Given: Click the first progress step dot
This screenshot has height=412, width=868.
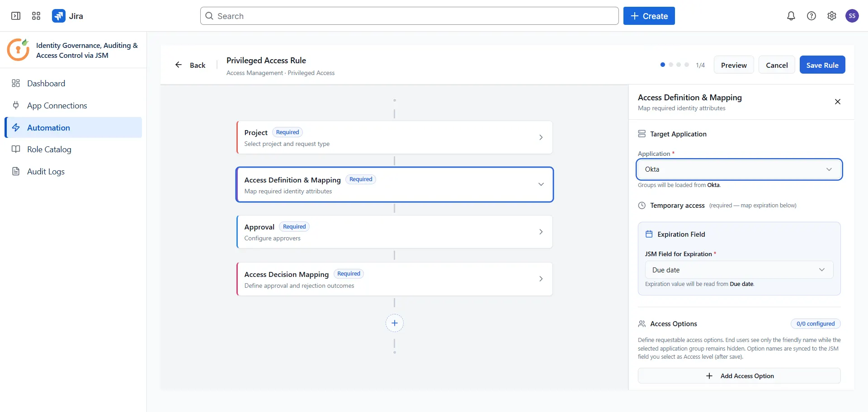Looking at the screenshot, I should coord(663,65).
